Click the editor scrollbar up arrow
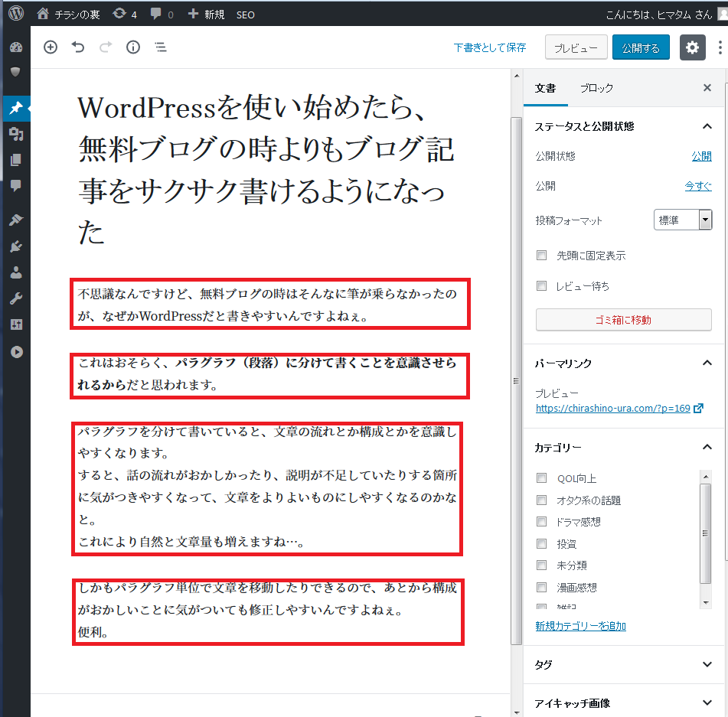This screenshot has height=717, width=728. [517, 76]
